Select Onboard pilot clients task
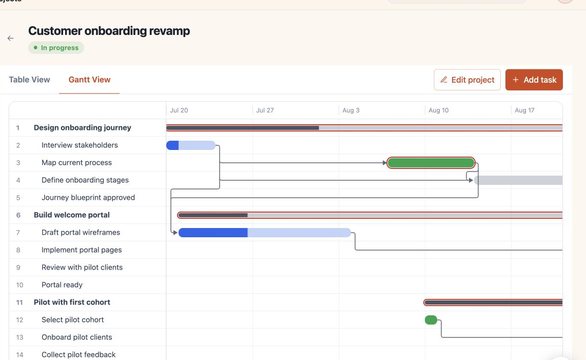 (77, 337)
